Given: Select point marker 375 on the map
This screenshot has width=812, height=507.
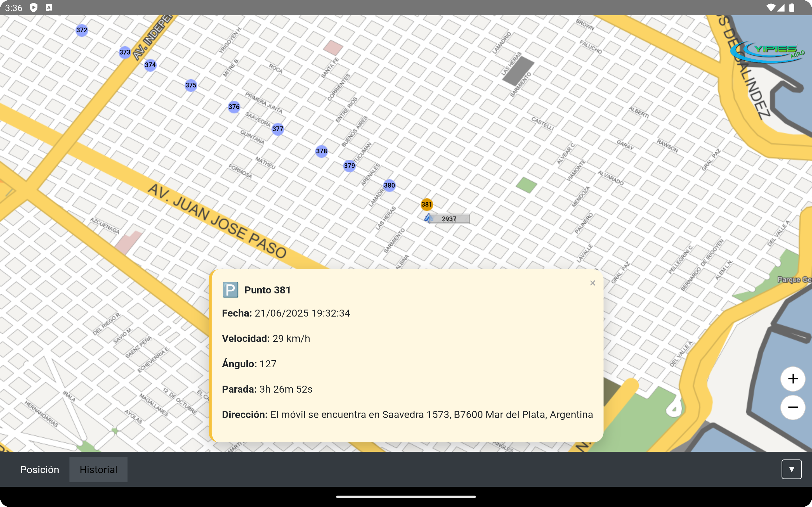Looking at the screenshot, I should pos(191,85).
